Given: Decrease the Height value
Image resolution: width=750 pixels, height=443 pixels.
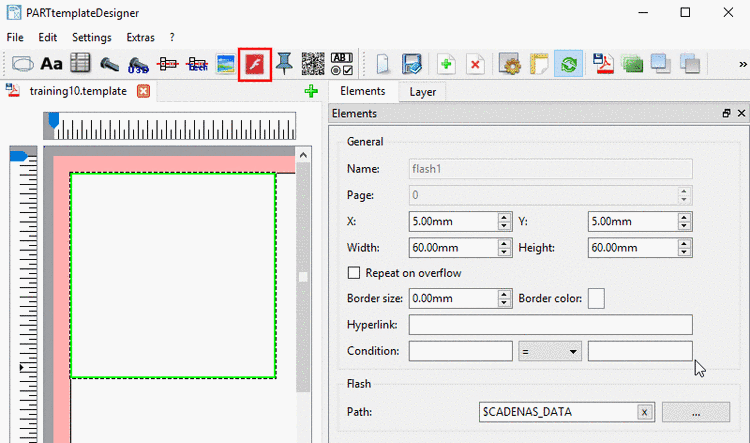Looking at the screenshot, I should click(684, 252).
